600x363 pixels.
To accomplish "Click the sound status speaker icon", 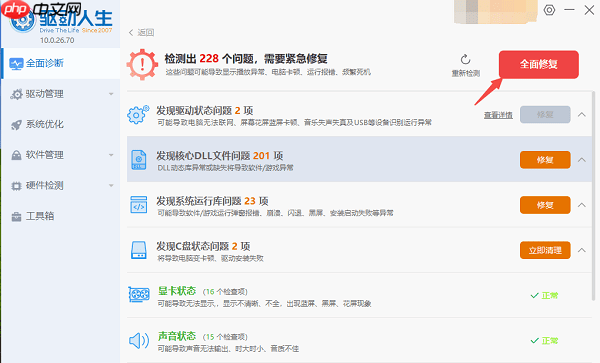I will tap(139, 340).
